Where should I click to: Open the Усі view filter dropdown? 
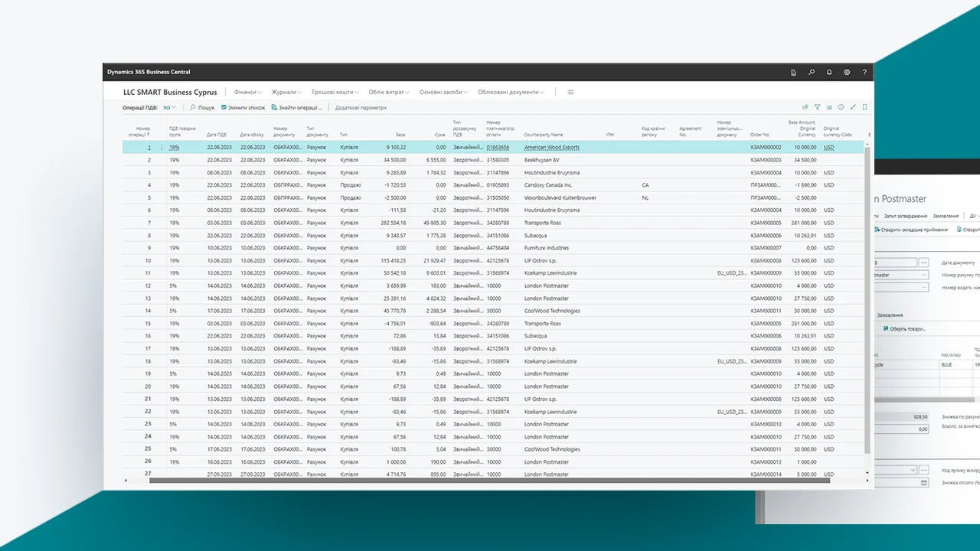tap(169, 108)
